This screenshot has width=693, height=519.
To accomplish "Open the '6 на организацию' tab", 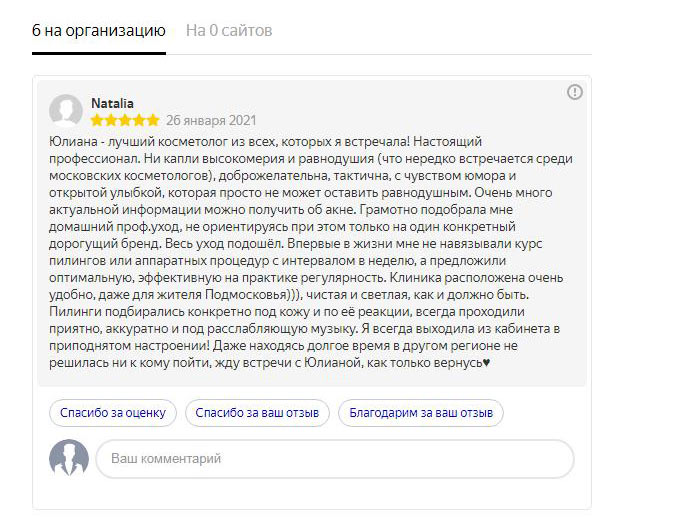I will 99,31.
